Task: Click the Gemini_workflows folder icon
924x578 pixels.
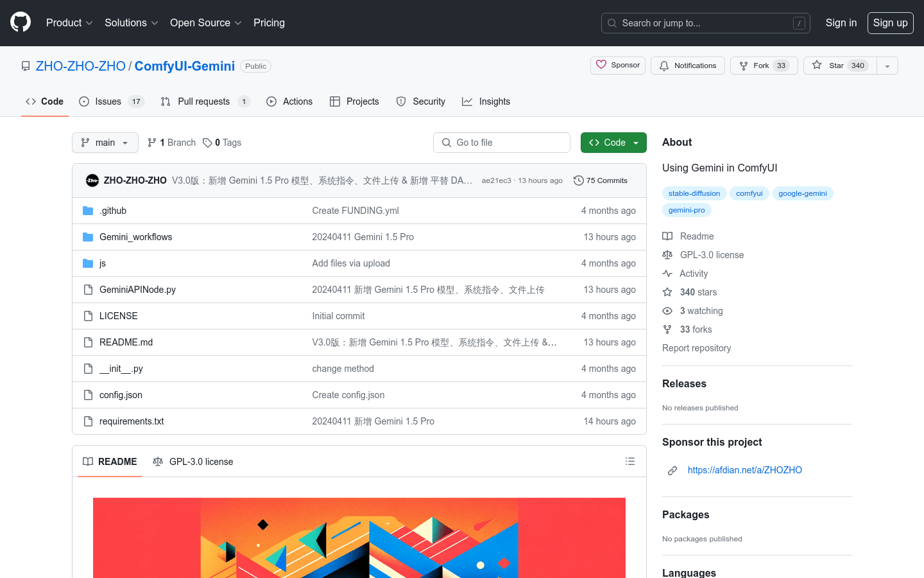Action: pyautogui.click(x=88, y=237)
